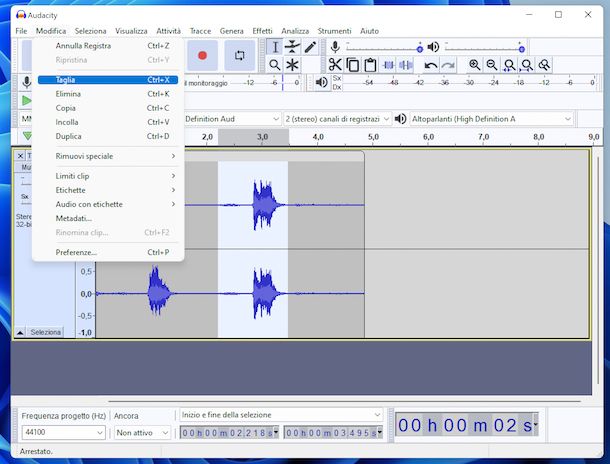
Task: Toggle the Loop playback button
Action: pyautogui.click(x=240, y=55)
